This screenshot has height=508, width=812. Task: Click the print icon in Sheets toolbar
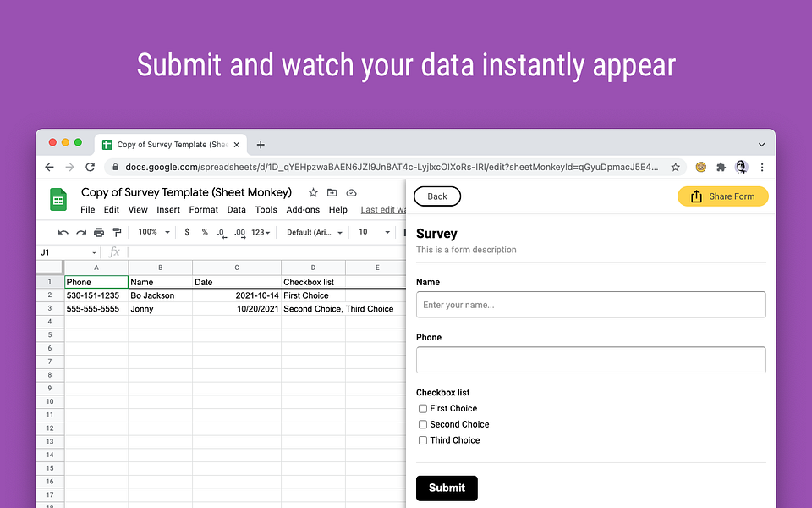click(99, 232)
